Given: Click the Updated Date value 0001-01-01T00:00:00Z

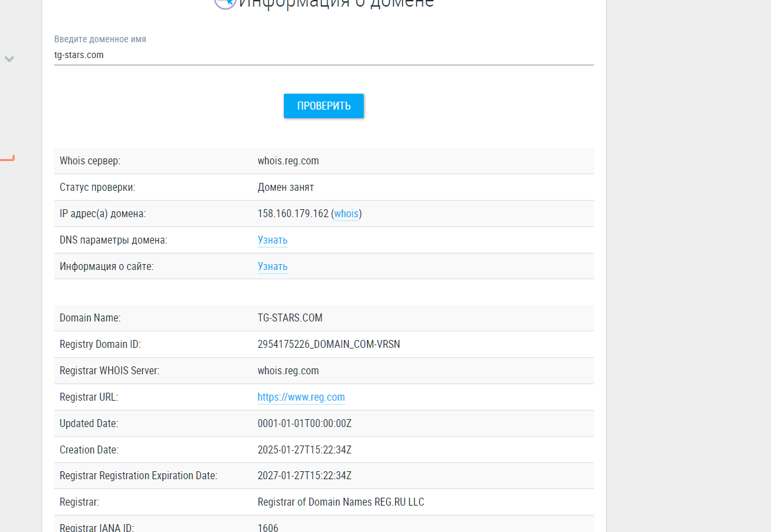Looking at the screenshot, I should click(x=304, y=424).
